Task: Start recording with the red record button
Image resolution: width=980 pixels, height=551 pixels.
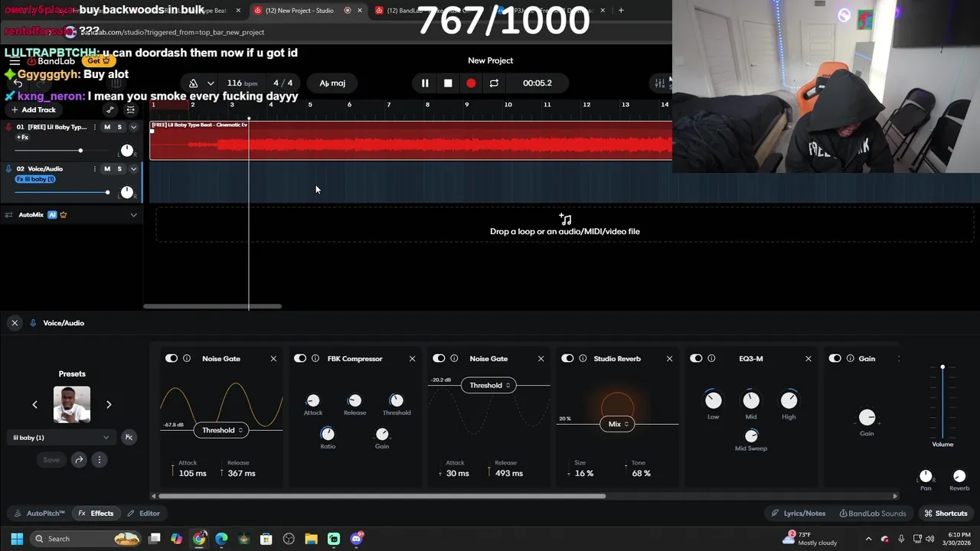Action: coord(471,83)
